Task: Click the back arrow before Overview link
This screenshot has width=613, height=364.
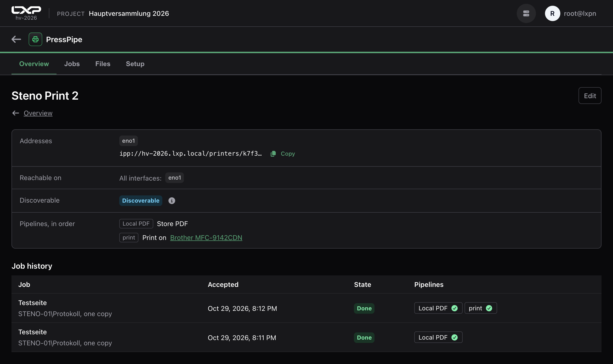Action: coord(16,113)
